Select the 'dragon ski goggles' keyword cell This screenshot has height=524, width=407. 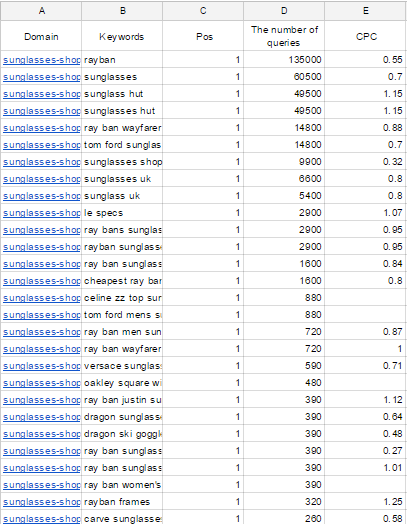pyautogui.click(x=122, y=434)
